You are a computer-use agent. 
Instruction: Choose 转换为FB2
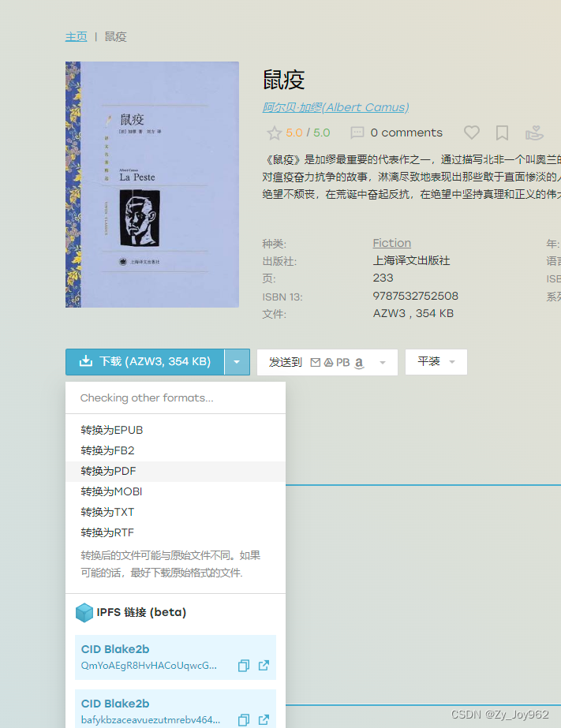tap(175, 450)
